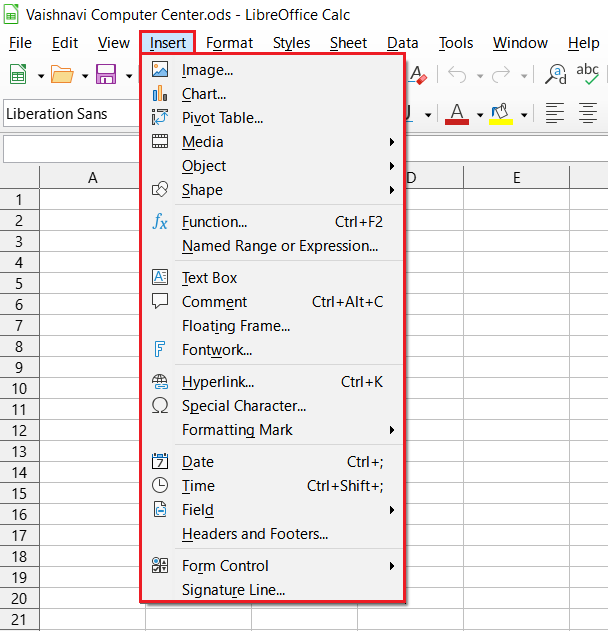Select Named Range or Expression...
Image resolution: width=608 pixels, height=631 pixels.
point(272,246)
